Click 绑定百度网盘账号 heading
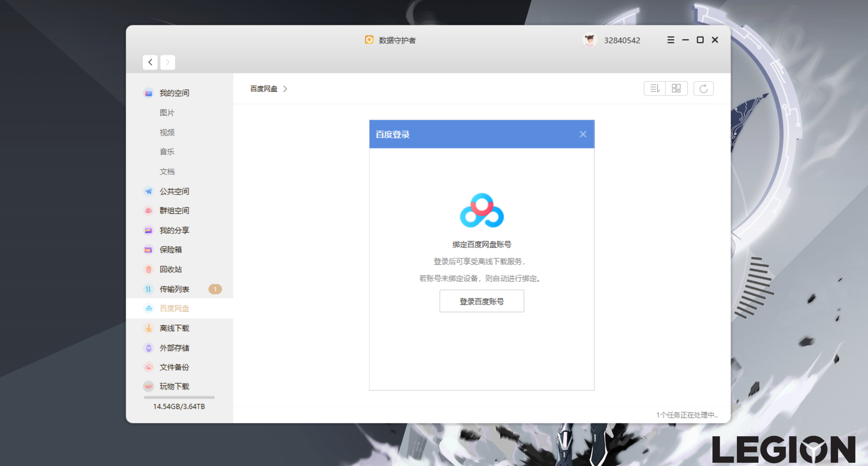 (x=482, y=245)
